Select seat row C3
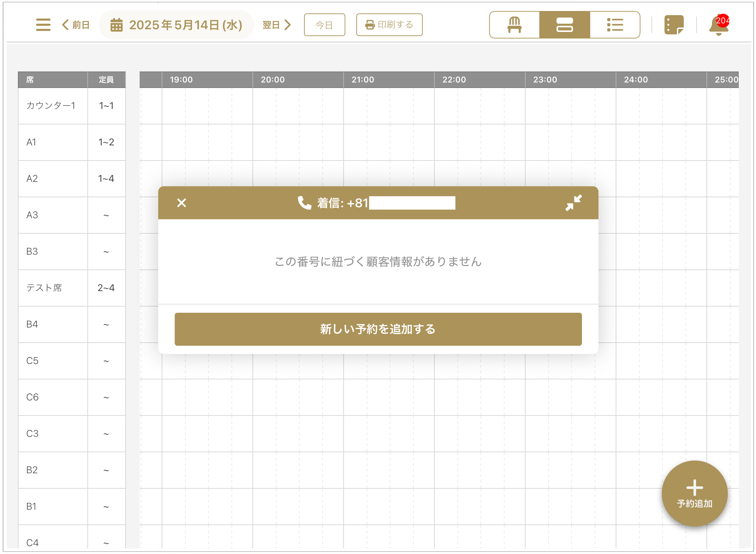This screenshot has height=554, width=756. 72,434
